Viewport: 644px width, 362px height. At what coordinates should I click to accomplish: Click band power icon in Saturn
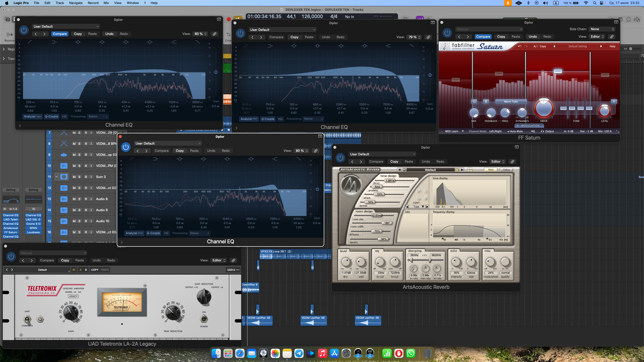(x=474, y=102)
